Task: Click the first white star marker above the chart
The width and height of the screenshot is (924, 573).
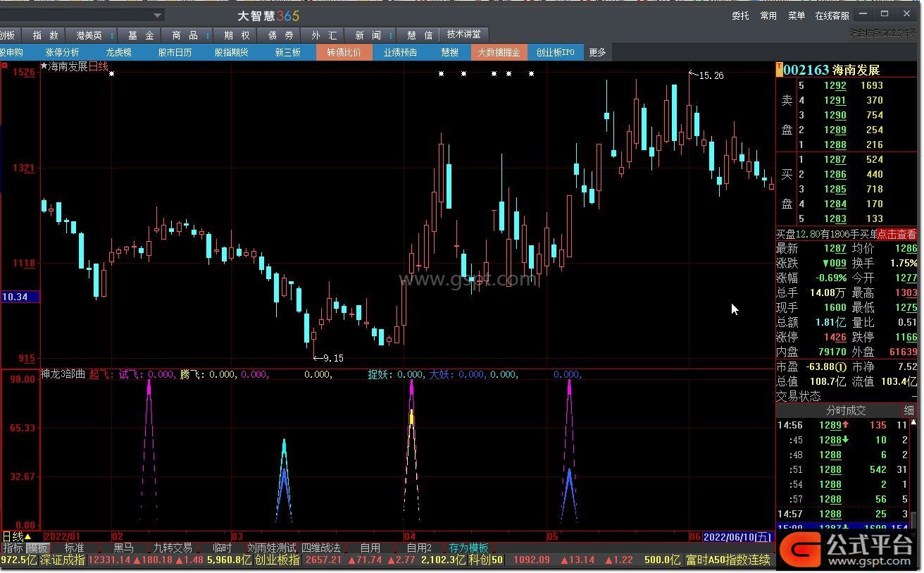Action: [111, 73]
